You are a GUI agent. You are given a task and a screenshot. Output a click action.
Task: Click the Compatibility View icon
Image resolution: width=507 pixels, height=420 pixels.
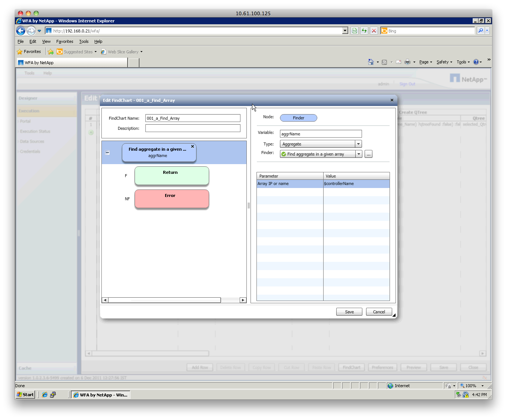tap(355, 31)
